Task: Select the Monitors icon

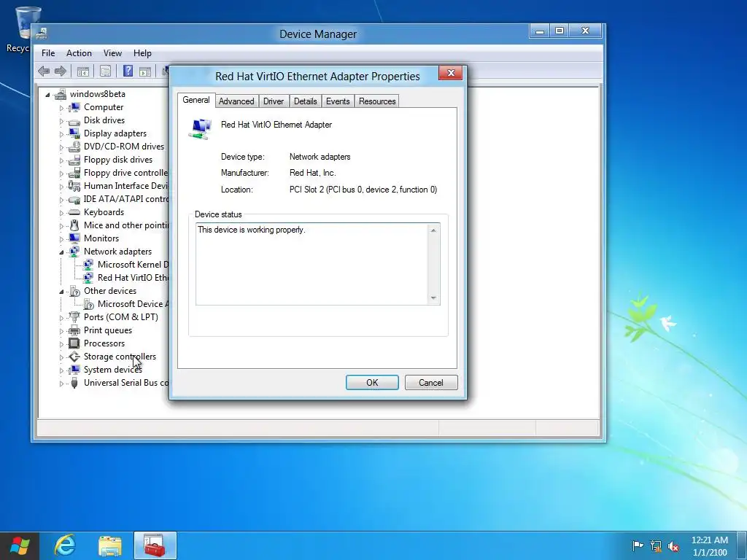Action: tap(74, 238)
